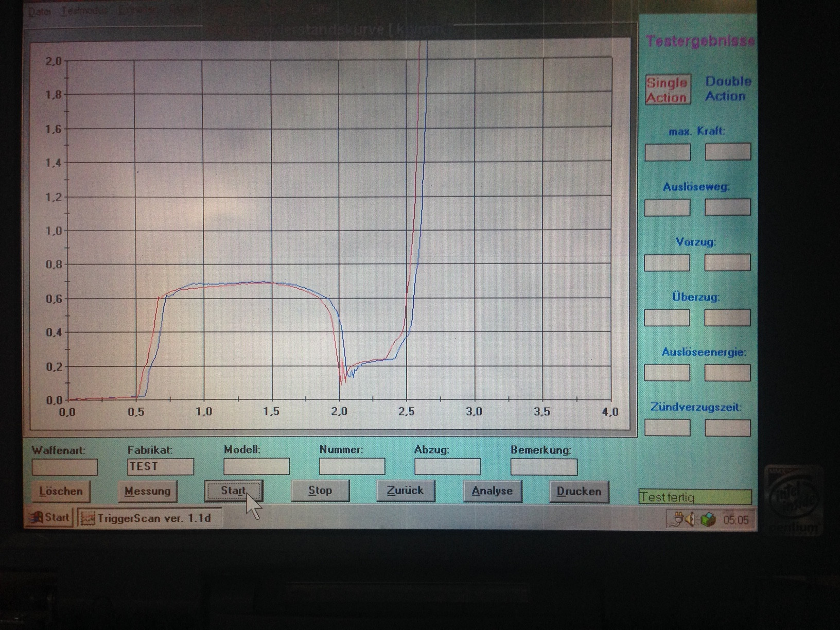Open the Datei menu
This screenshot has height=630, width=840.
click(39, 11)
